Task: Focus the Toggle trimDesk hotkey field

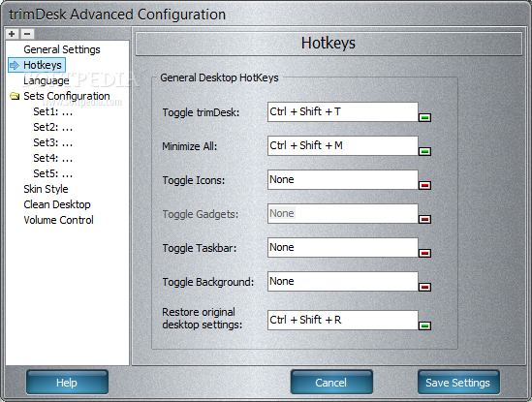Action: pyautogui.click(x=343, y=112)
